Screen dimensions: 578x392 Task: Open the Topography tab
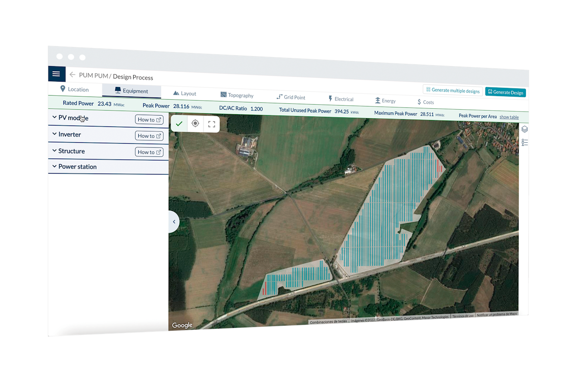coord(237,95)
